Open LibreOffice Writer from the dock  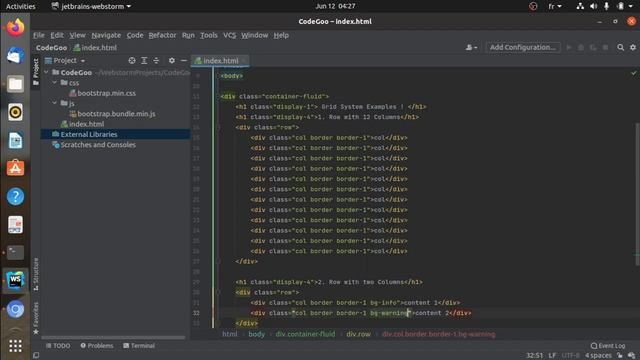[x=15, y=140]
